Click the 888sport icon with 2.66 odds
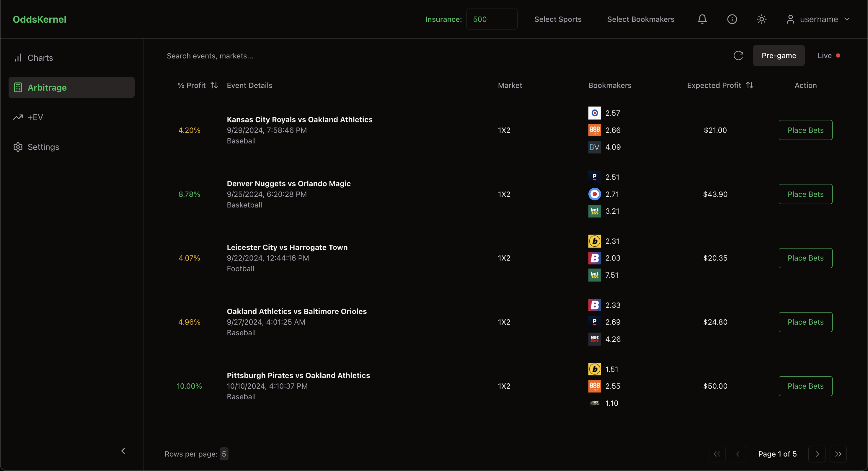This screenshot has width=868, height=471. click(x=594, y=130)
